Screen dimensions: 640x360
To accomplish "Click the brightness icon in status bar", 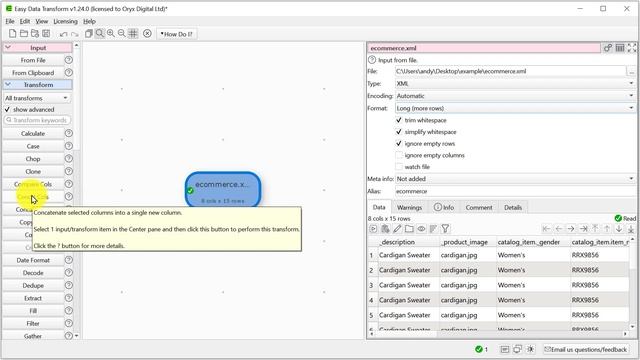I will 530,349.
